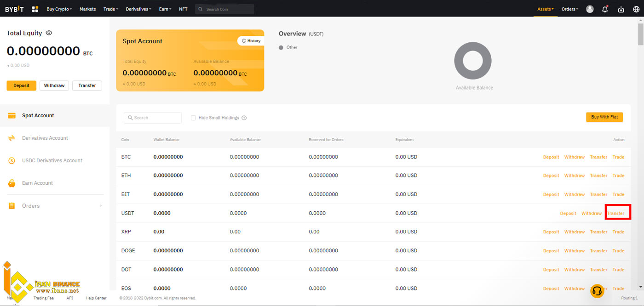Open live support headset chat icon
The image size is (644, 306).
click(597, 291)
